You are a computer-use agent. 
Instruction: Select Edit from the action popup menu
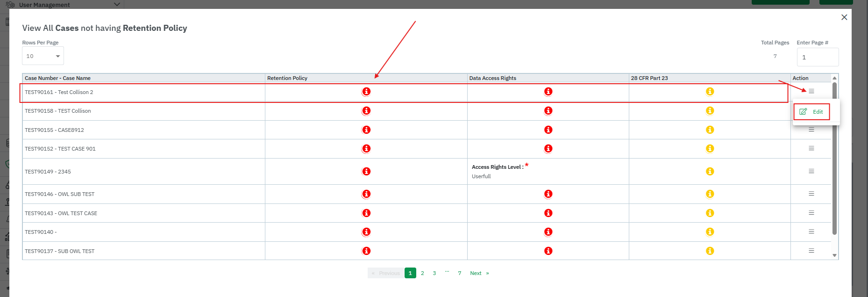point(812,112)
